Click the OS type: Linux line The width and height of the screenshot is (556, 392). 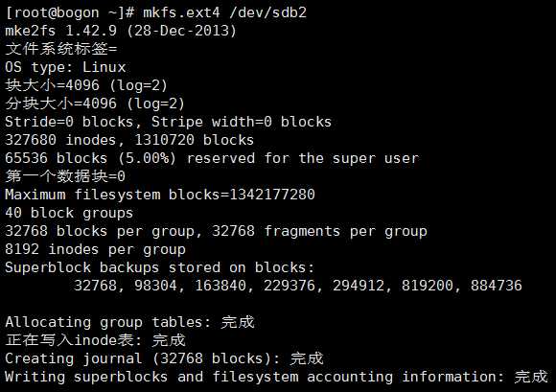point(65,67)
